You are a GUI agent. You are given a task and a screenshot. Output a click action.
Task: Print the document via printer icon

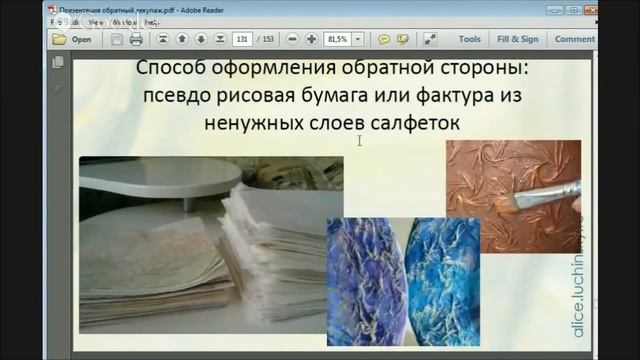coord(136,39)
